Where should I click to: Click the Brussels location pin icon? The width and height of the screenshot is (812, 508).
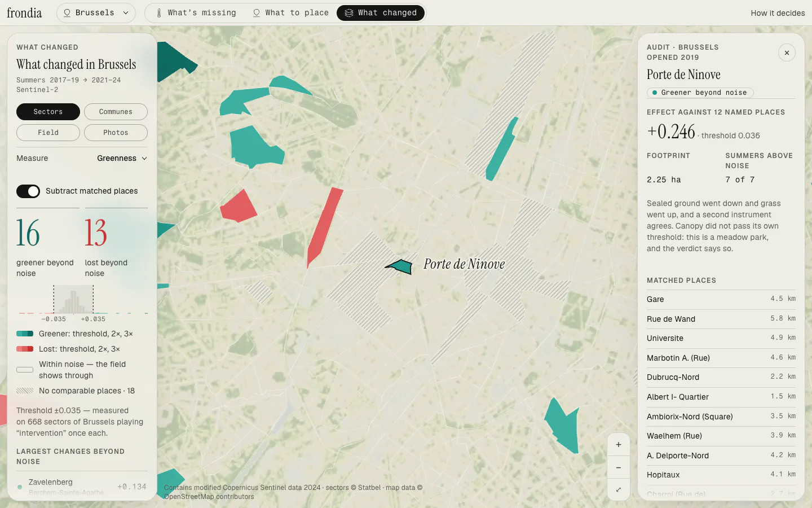tap(67, 13)
